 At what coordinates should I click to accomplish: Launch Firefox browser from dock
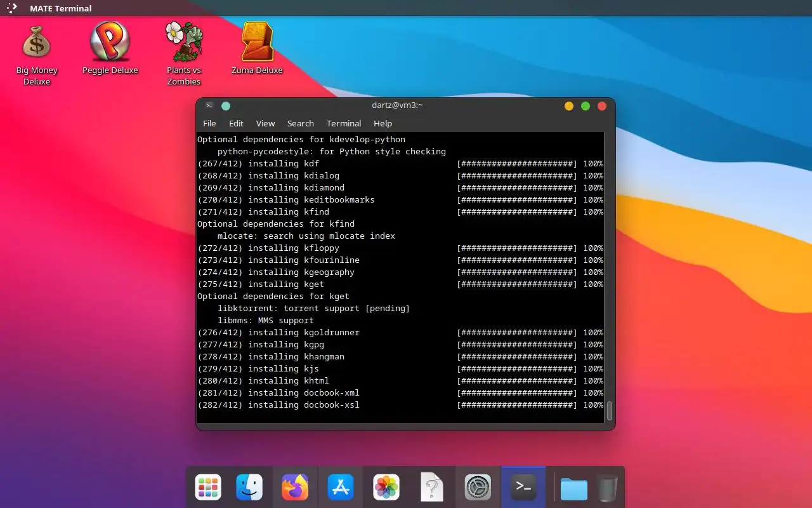point(295,488)
